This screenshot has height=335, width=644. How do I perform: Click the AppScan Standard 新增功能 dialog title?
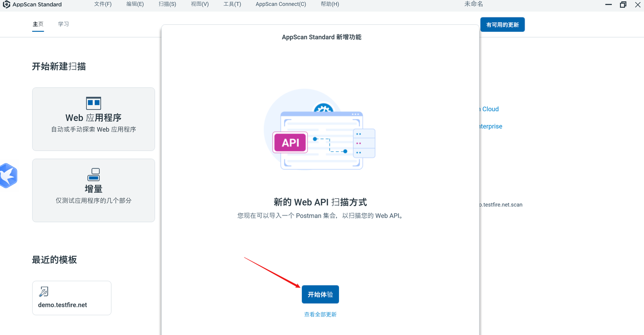[x=322, y=37]
